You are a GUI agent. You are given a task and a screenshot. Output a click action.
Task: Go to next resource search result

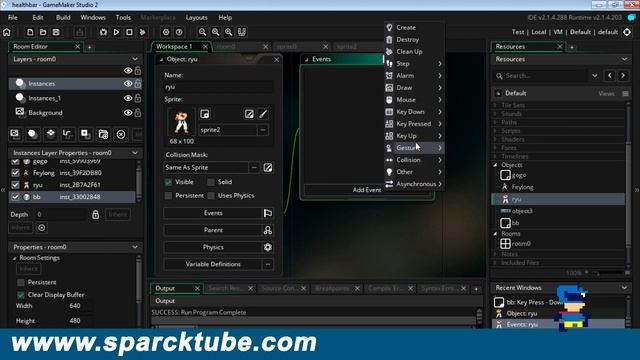click(623, 76)
